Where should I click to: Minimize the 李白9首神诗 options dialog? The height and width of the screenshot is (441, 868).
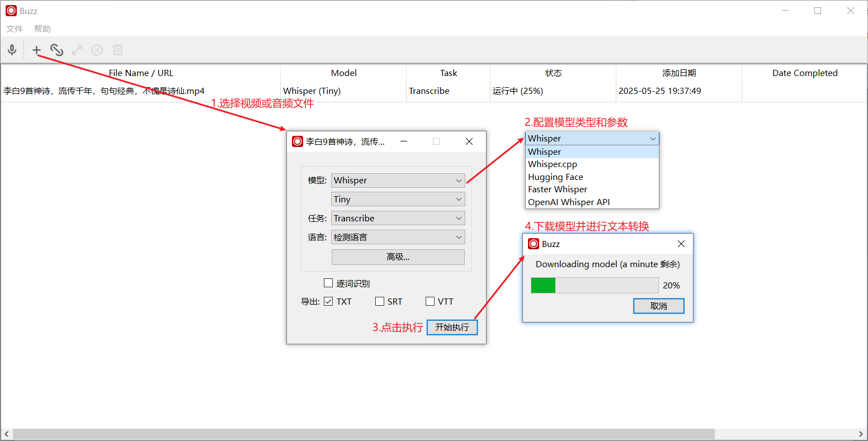point(404,141)
